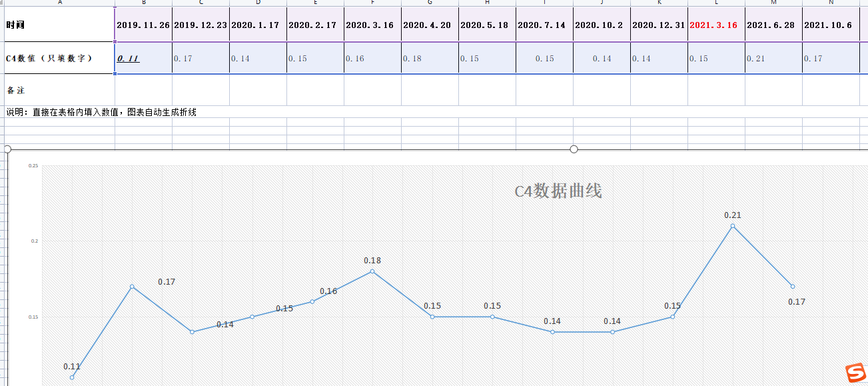Click the 0.11 lowest data point marker on chart

pyautogui.click(x=72, y=377)
